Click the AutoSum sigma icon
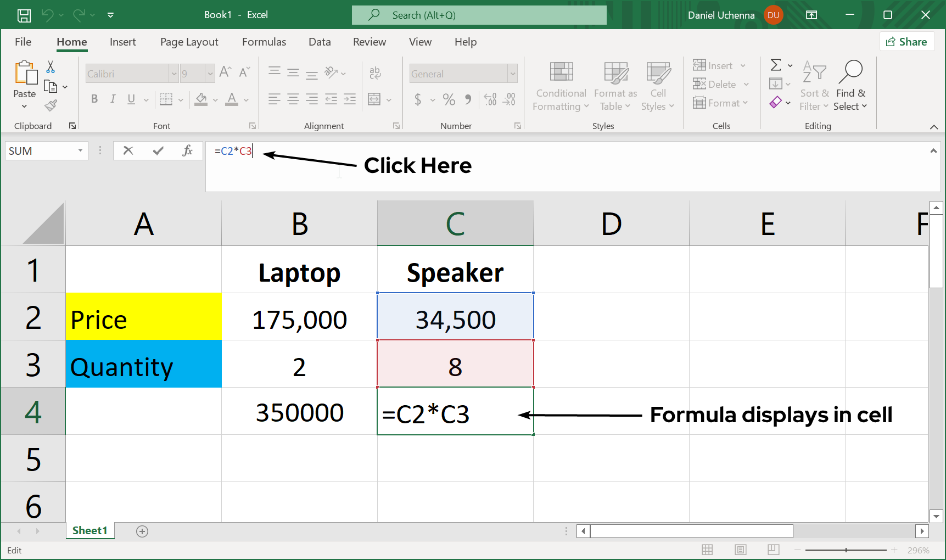Viewport: 946px width, 560px height. pyautogui.click(x=775, y=65)
